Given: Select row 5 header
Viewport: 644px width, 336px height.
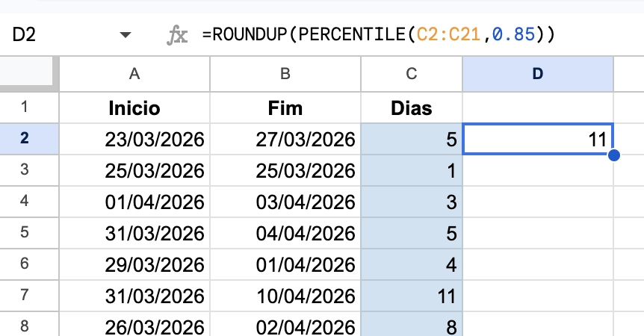Looking at the screenshot, I should tap(26, 234).
